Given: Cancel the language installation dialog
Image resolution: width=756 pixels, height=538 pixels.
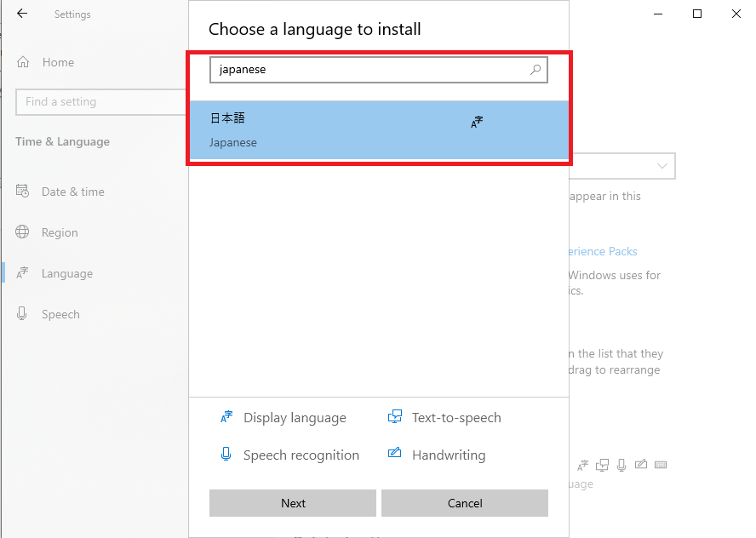Looking at the screenshot, I should coord(465,503).
